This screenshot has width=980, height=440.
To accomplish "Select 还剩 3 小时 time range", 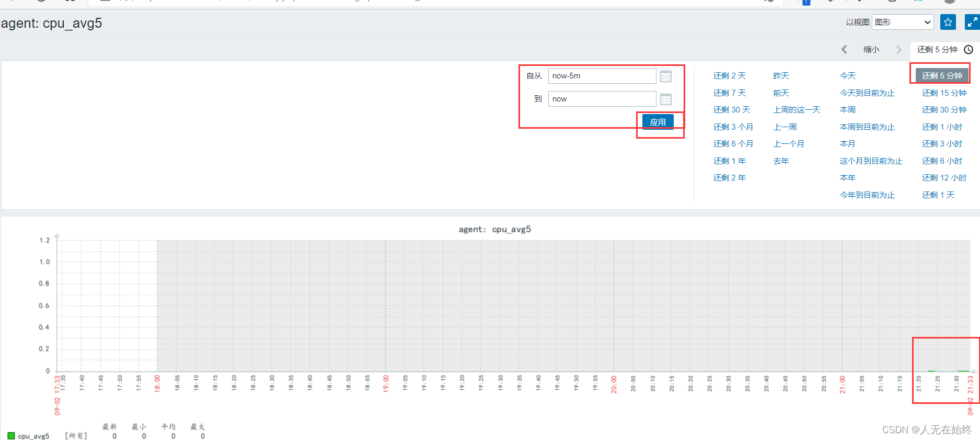I will coord(942,143).
